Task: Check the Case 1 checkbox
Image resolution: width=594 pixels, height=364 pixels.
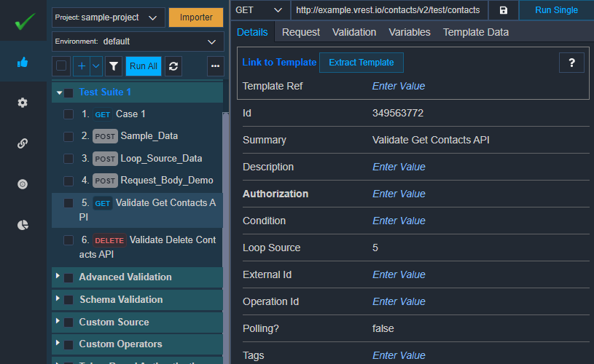Action: coord(69,114)
